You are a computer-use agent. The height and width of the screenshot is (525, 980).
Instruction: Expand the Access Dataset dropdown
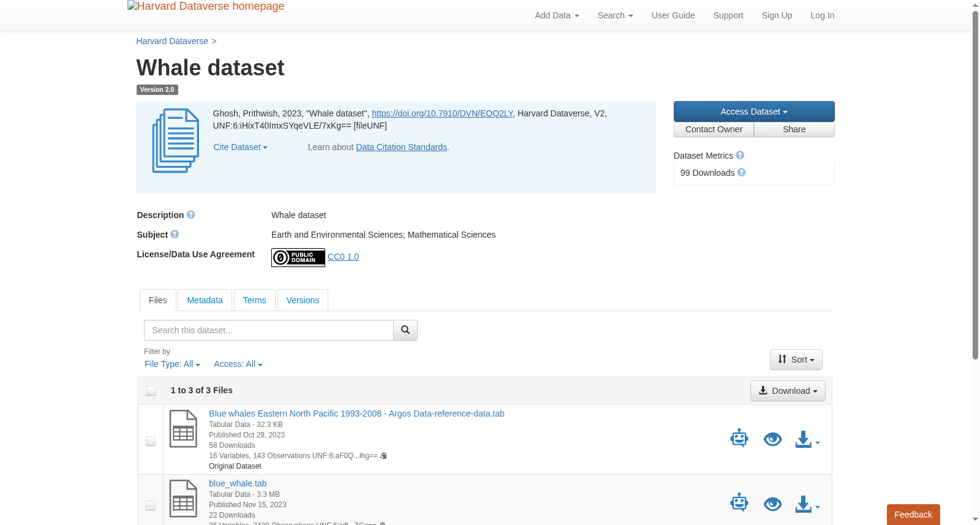point(754,111)
